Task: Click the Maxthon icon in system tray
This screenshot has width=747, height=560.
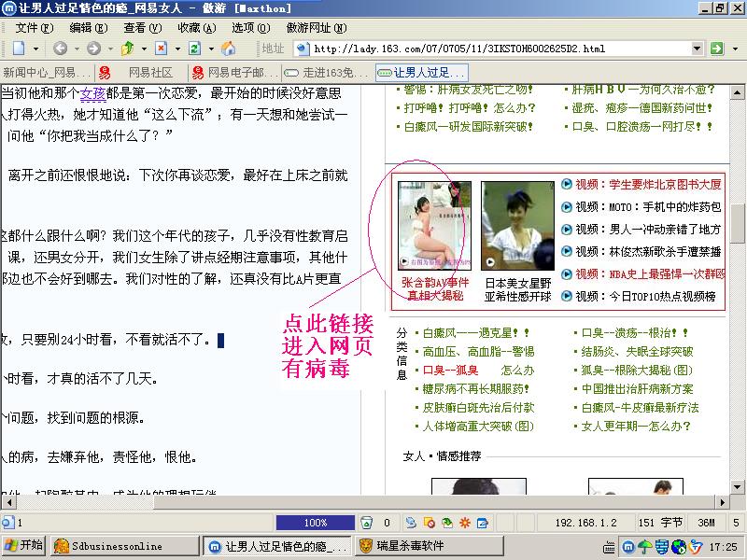Action: point(628,547)
